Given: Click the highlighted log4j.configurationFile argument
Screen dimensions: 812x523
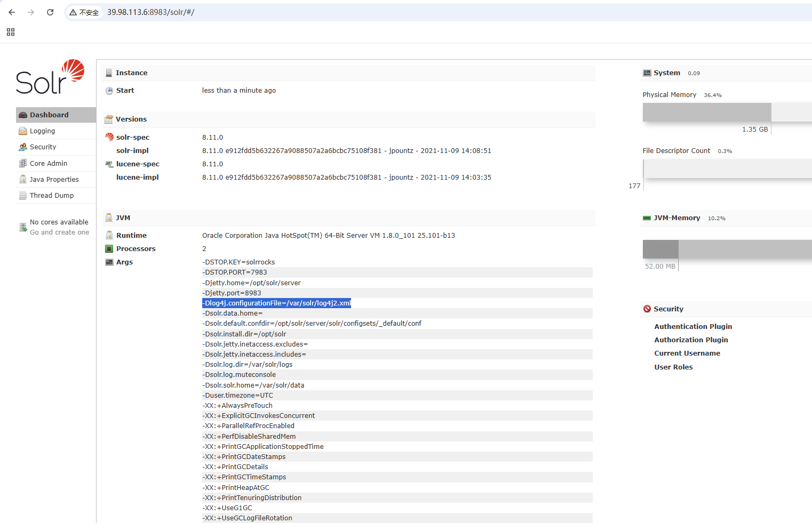Looking at the screenshot, I should pyautogui.click(x=276, y=303).
